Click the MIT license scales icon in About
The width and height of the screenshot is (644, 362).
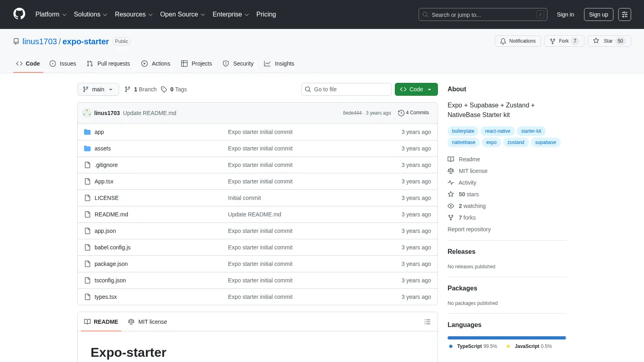(451, 171)
